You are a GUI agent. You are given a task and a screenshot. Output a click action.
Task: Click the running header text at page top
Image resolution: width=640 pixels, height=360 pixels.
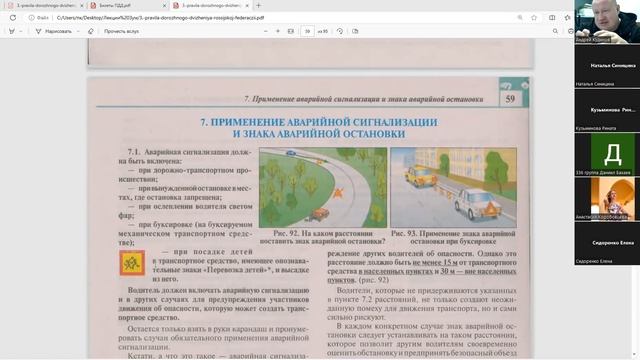tap(364, 99)
